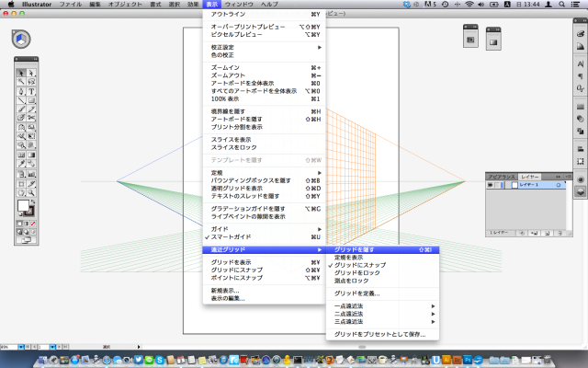The width and height of the screenshot is (588, 368).
Task: Open the Layers panel options menu
Action: [x=569, y=177]
